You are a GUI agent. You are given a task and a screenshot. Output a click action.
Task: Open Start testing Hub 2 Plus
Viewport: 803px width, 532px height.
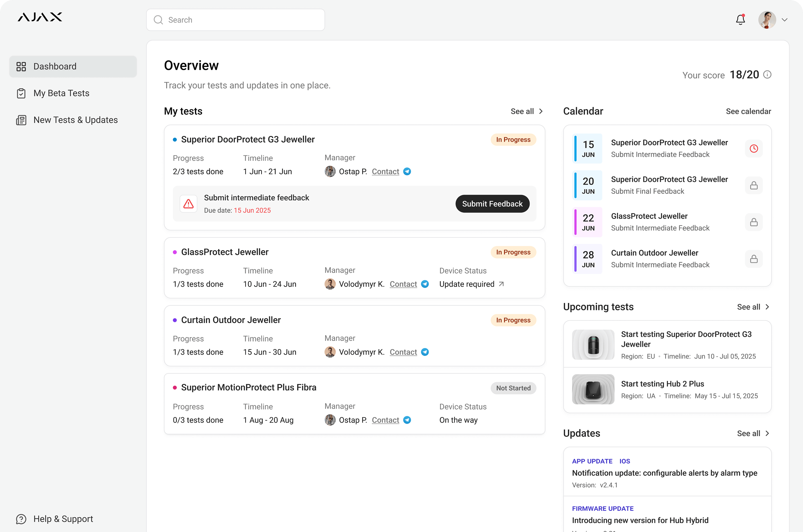tap(663, 384)
